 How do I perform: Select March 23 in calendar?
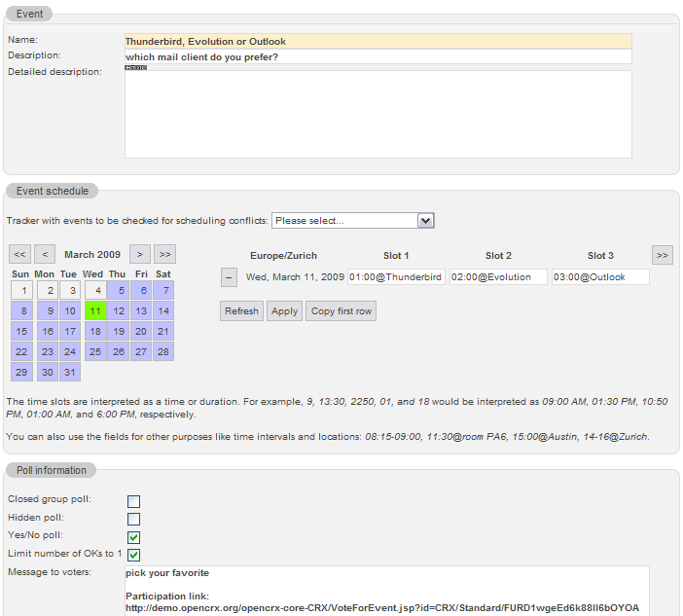tap(48, 352)
